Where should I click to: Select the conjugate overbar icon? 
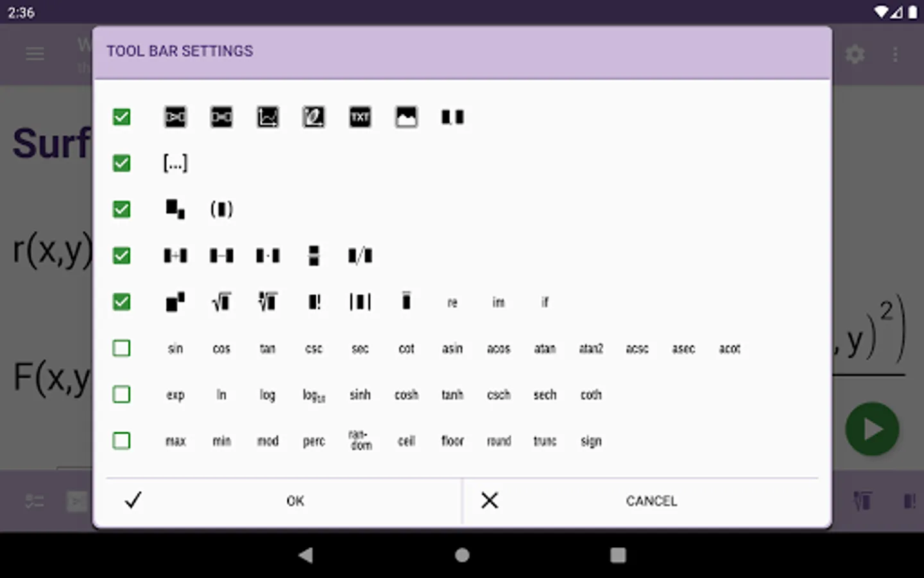[406, 301]
